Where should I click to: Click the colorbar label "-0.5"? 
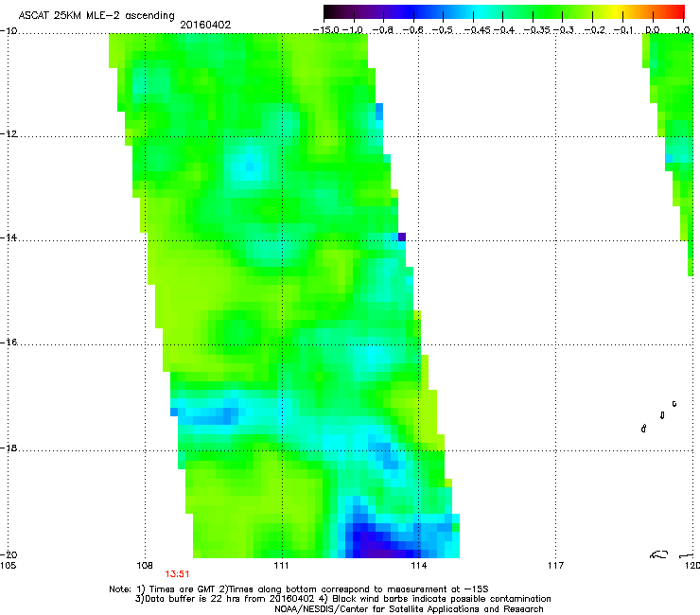pos(443,30)
